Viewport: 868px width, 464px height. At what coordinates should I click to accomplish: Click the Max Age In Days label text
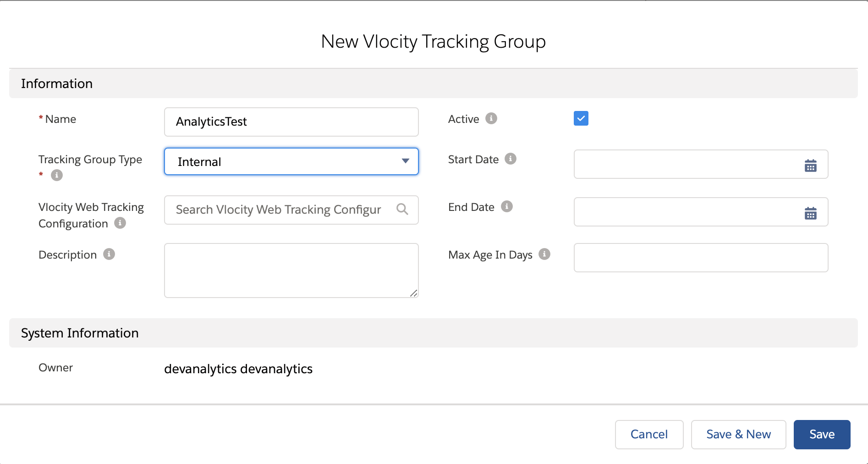(490, 255)
